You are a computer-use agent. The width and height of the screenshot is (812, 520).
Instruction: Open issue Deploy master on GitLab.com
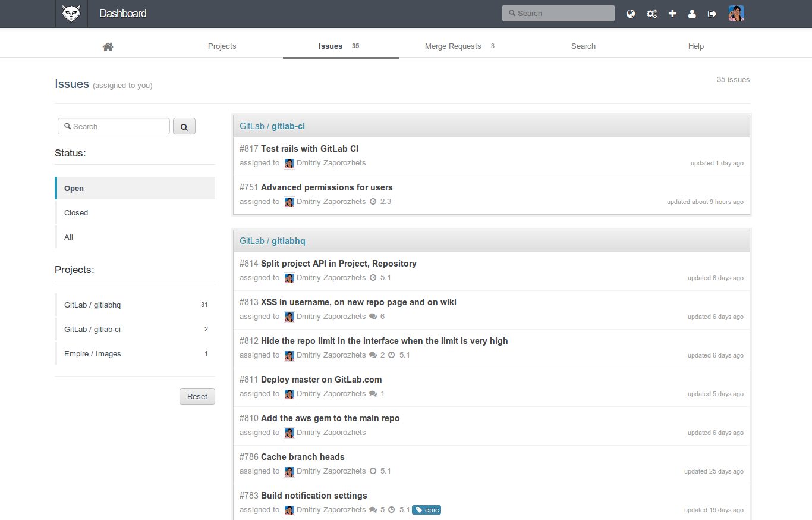[322, 380]
